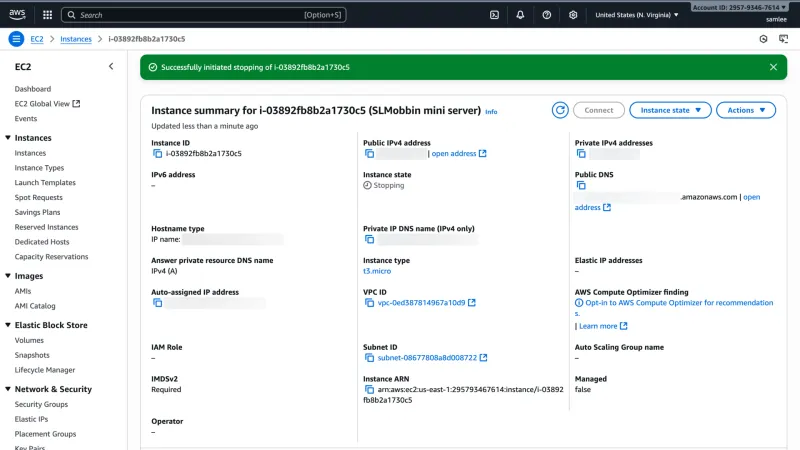Open the Info link beside instance title
Image resolution: width=800 pixels, height=450 pixels.
click(x=491, y=112)
